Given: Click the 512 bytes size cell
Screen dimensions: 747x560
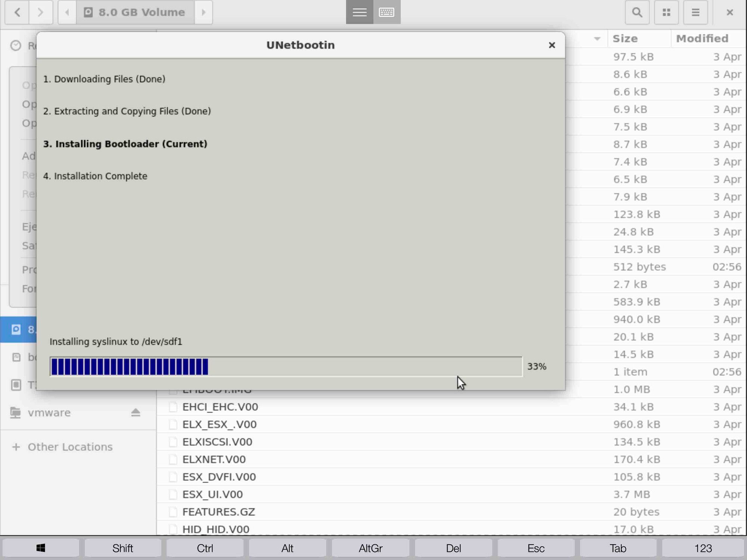Looking at the screenshot, I should 639,267.
